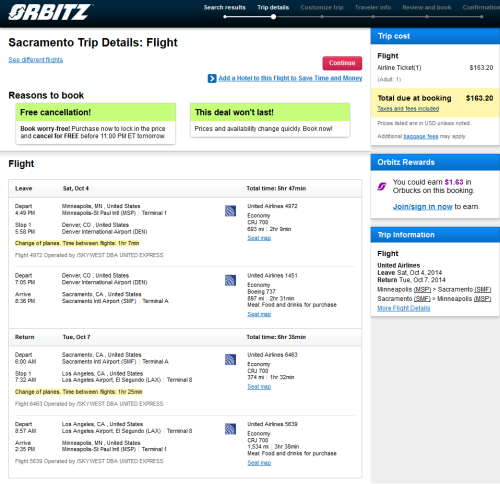The width and height of the screenshot is (500, 484).
Task: Click United Airlines logo for flight 4972
Action: point(230,211)
